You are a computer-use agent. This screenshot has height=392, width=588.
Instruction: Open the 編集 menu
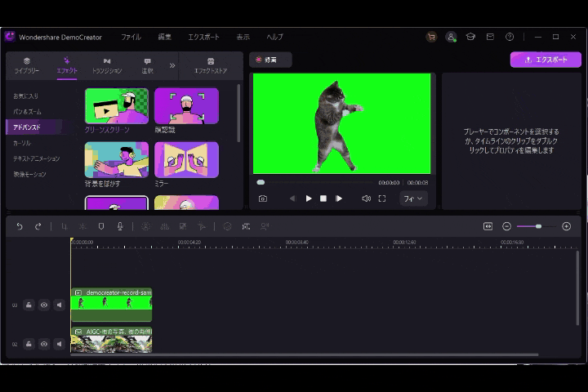pos(165,37)
